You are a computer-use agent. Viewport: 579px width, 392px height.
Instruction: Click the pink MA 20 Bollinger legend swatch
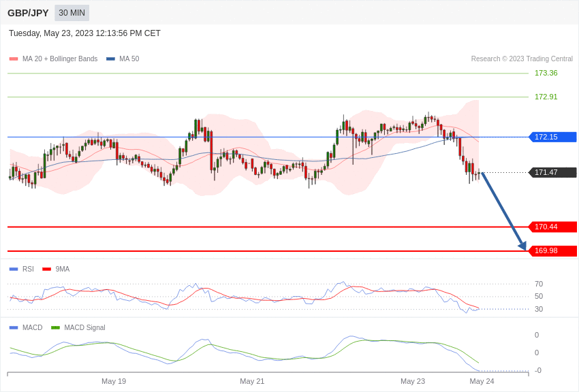point(14,59)
